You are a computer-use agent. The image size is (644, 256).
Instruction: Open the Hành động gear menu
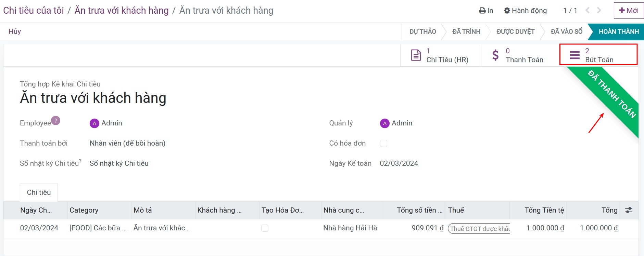(525, 11)
